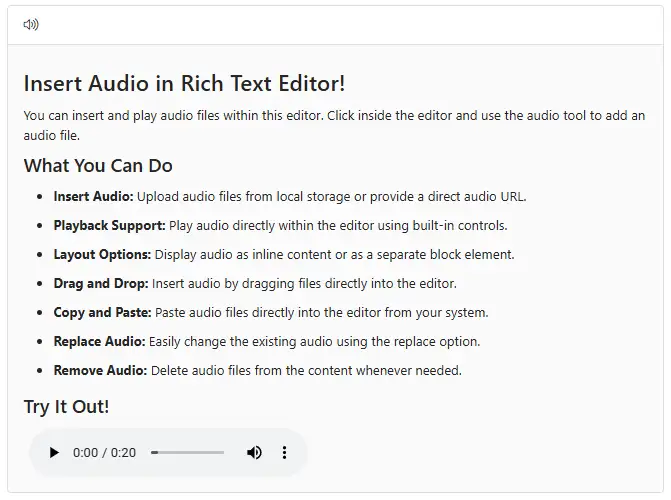Click the heading "Insert Audio in Rich Text Editor!"
The height and width of the screenshot is (500, 671).
tap(184, 83)
